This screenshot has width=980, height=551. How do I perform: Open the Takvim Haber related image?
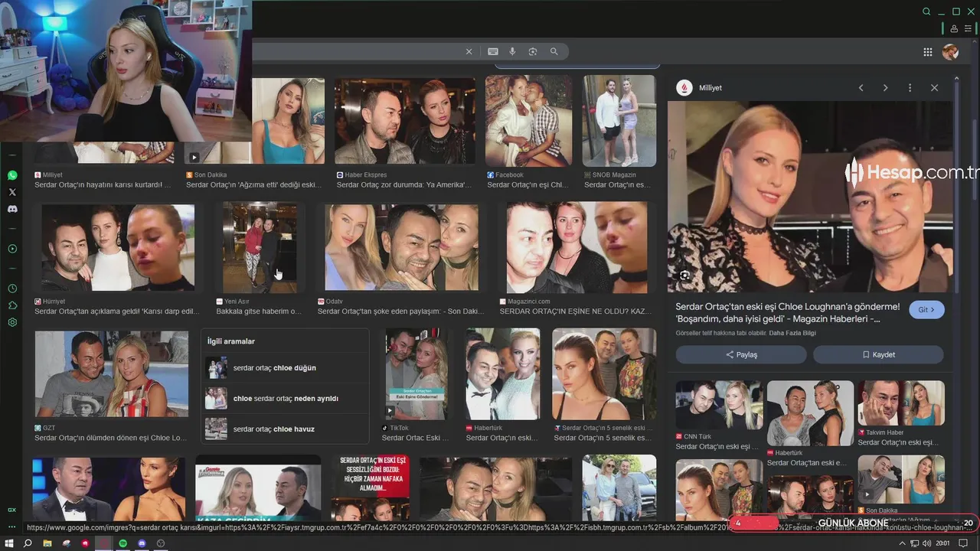point(901,403)
